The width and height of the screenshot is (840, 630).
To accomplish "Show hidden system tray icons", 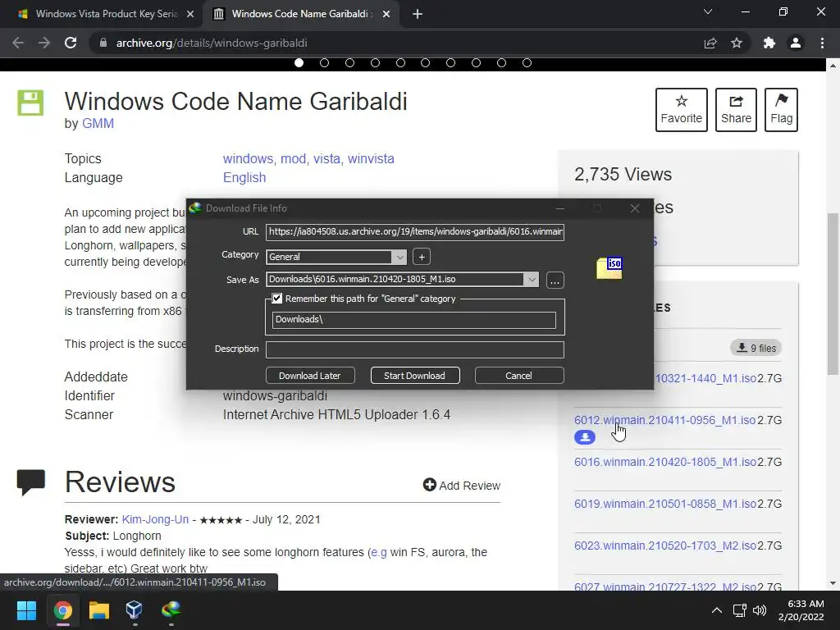I will (x=717, y=610).
